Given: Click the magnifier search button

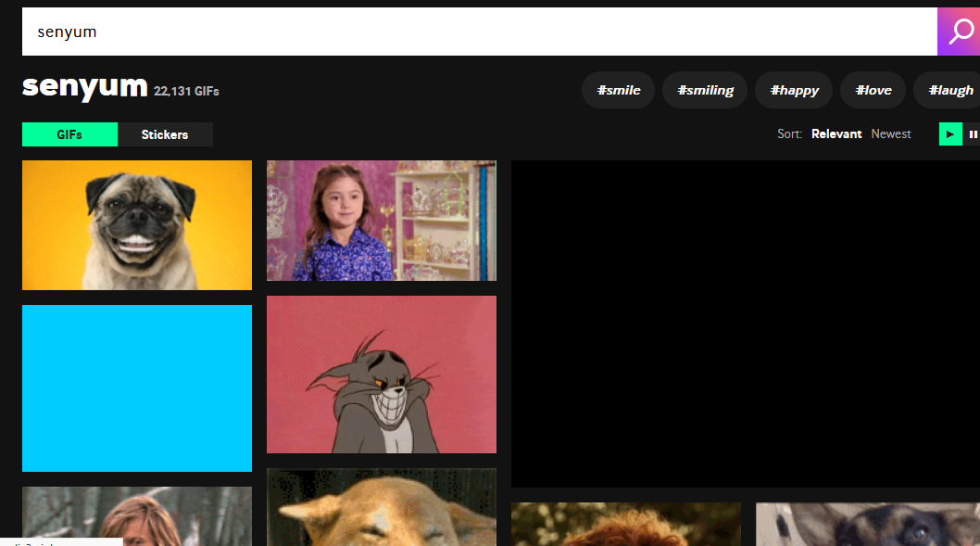Looking at the screenshot, I should [x=959, y=32].
